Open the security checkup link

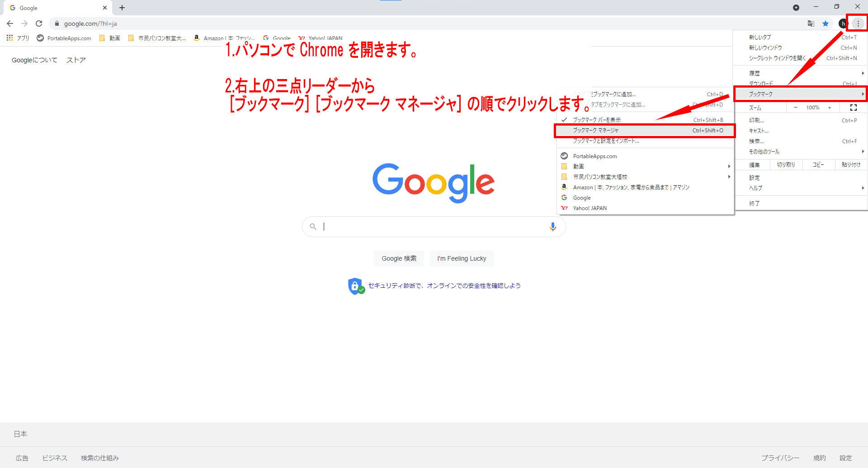444,285
